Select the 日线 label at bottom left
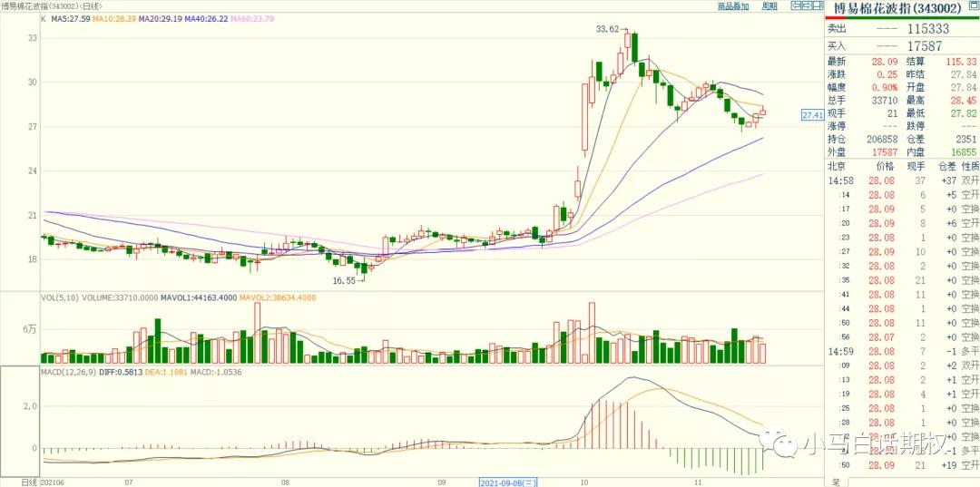 tap(29, 482)
